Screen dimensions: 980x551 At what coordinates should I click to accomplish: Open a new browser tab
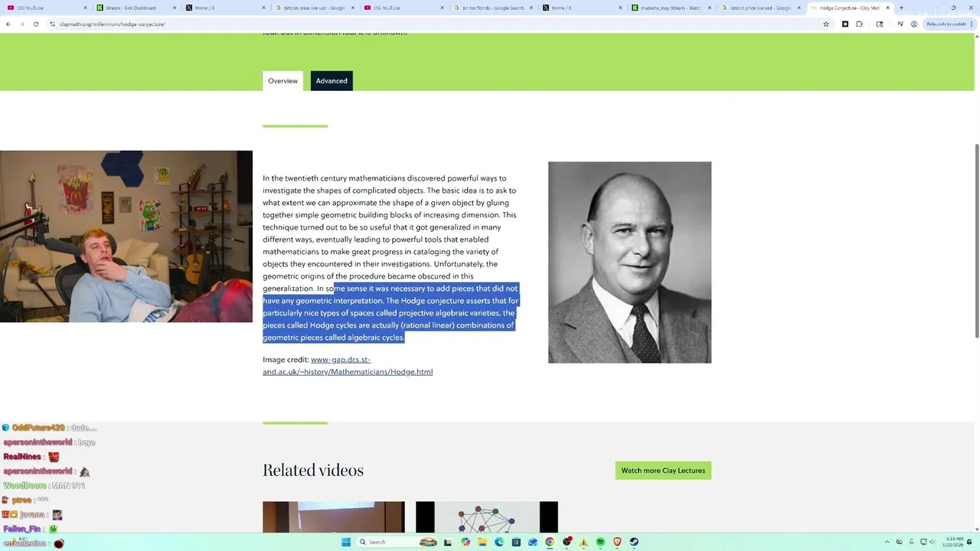point(901,8)
